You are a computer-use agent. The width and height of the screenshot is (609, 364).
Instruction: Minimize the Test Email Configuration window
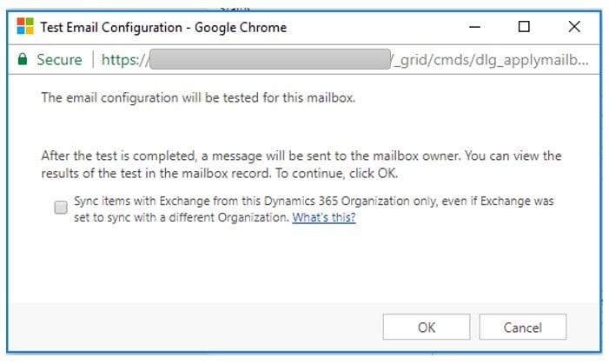pyautogui.click(x=475, y=27)
